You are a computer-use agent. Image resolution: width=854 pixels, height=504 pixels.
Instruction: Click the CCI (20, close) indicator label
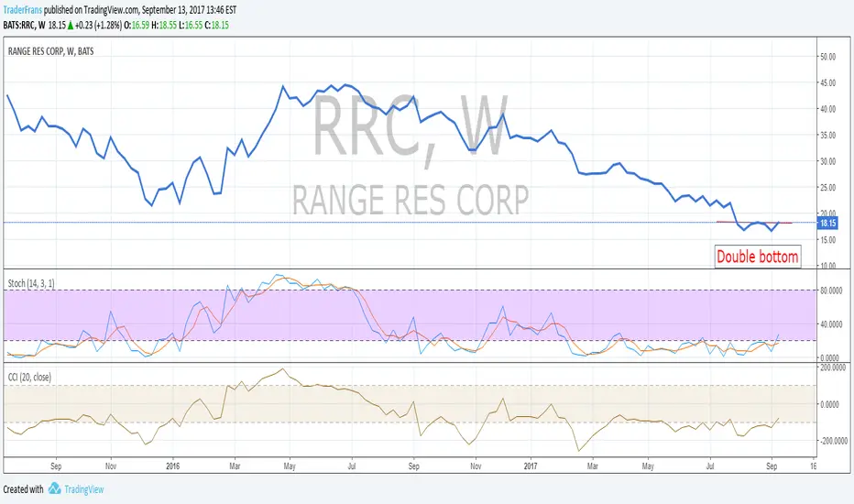(x=29, y=377)
